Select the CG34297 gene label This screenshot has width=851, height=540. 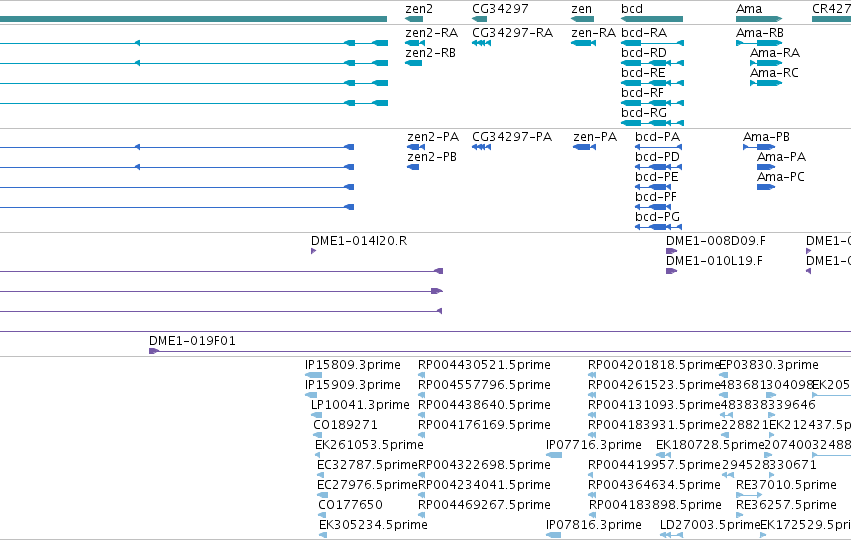(x=500, y=9)
